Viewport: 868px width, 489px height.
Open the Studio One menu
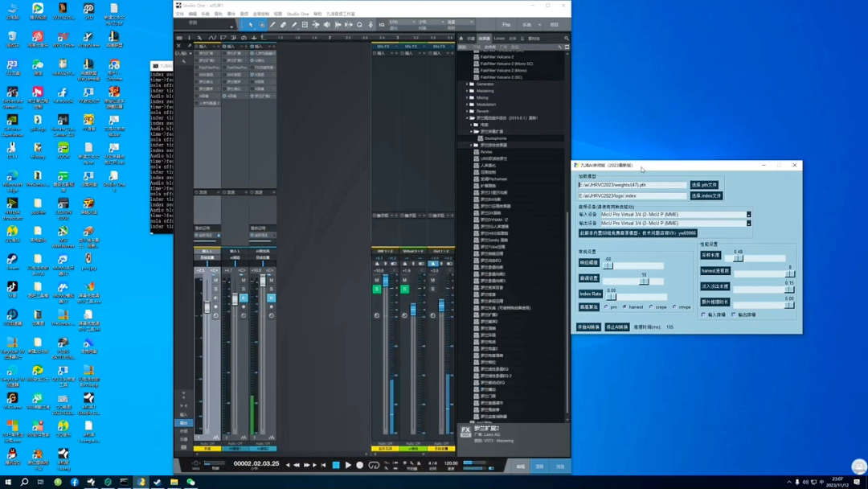tap(298, 14)
